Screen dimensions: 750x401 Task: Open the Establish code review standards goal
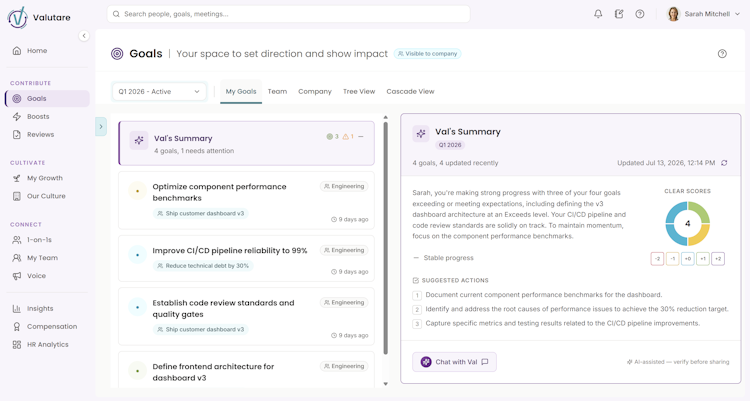click(x=246, y=316)
